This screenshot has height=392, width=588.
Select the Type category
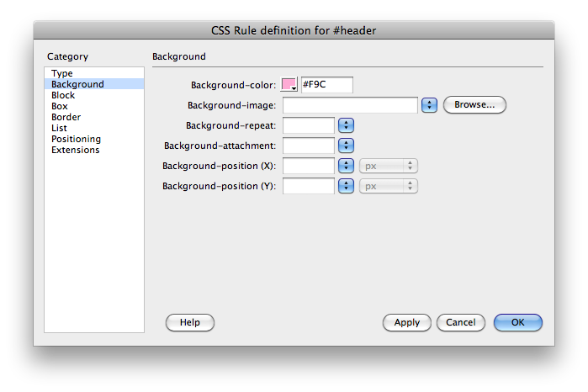pos(62,74)
